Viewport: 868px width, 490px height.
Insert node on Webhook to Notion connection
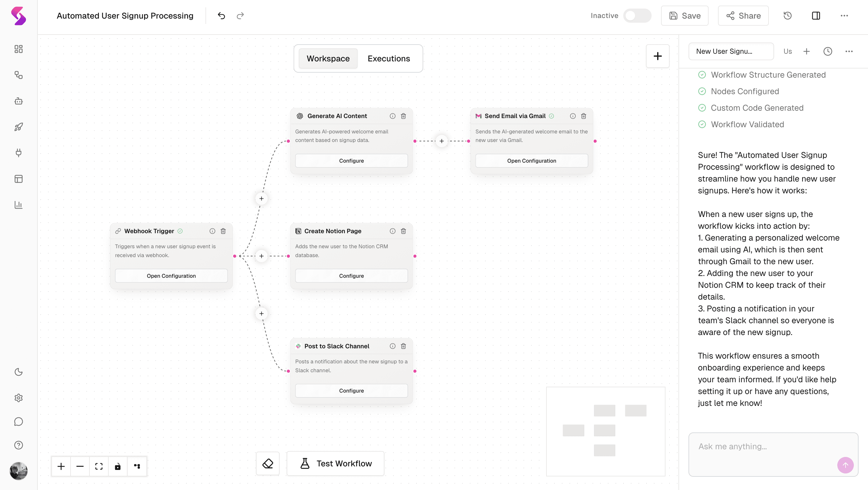click(262, 256)
